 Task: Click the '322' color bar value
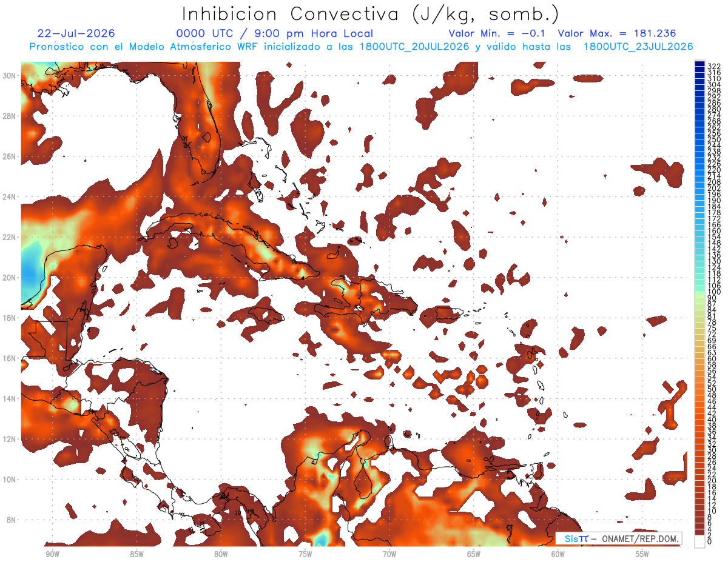[x=713, y=66]
